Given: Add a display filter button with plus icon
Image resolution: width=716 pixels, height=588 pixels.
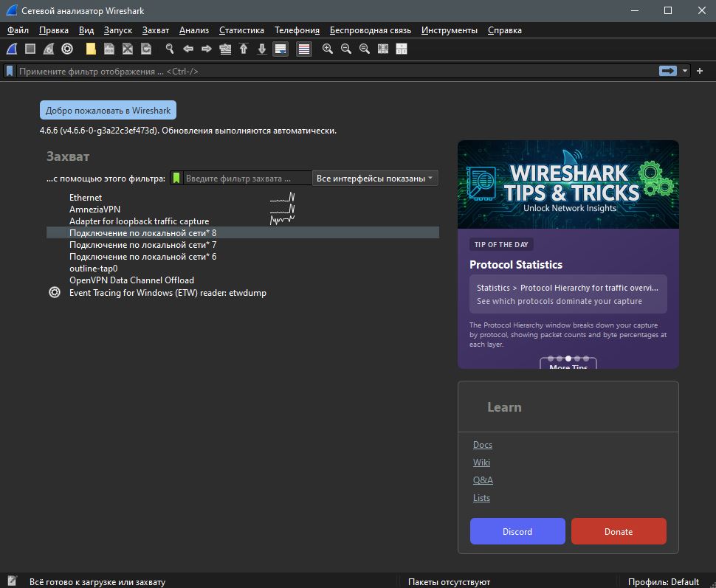Looking at the screenshot, I should click(x=700, y=71).
